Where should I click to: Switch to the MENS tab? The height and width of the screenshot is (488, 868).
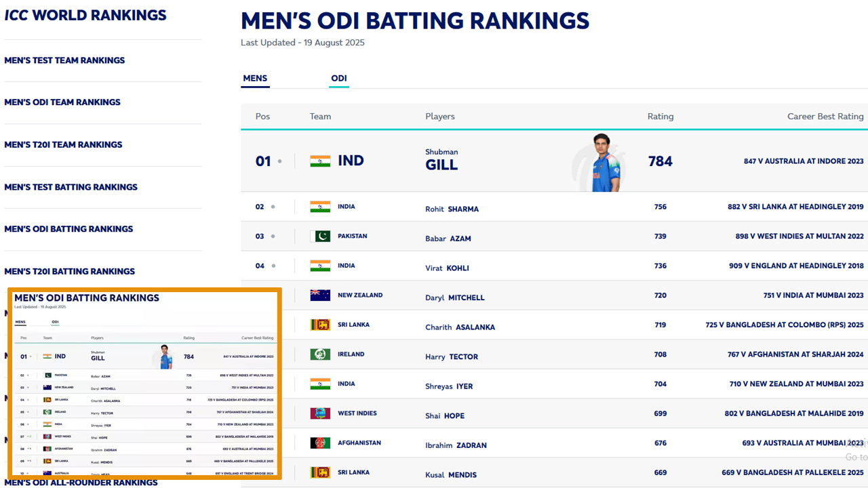coord(255,79)
